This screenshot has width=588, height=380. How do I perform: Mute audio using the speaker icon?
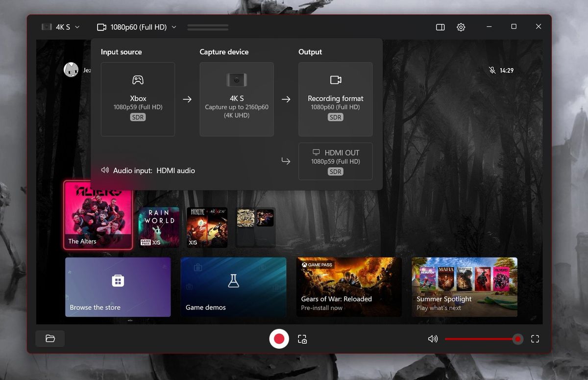433,339
